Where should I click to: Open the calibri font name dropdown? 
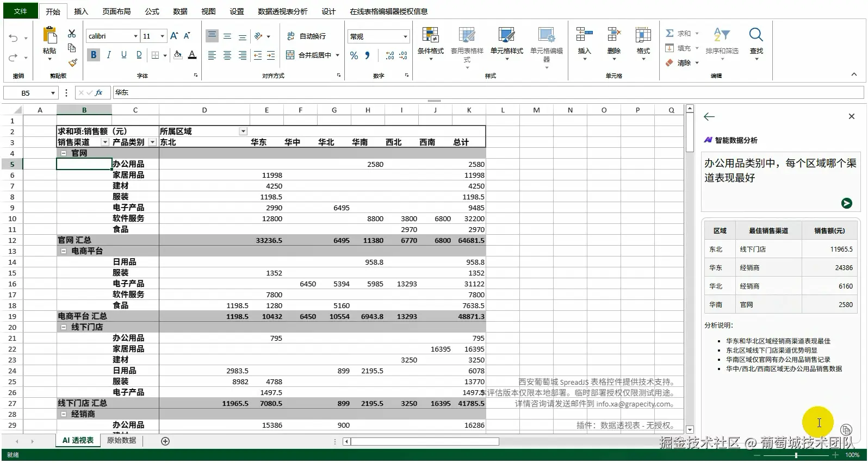135,36
